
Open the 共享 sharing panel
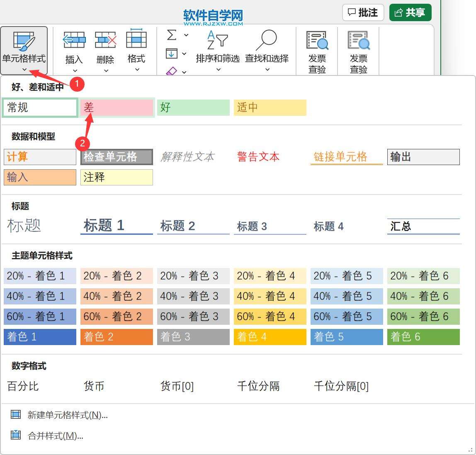coord(410,12)
